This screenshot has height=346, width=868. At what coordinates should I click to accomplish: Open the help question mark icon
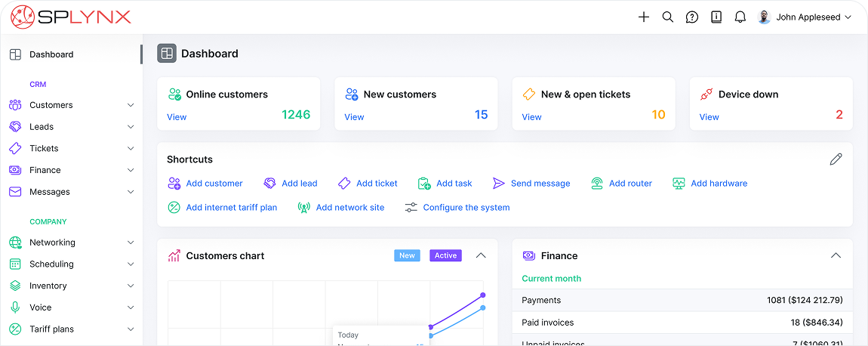click(x=691, y=17)
